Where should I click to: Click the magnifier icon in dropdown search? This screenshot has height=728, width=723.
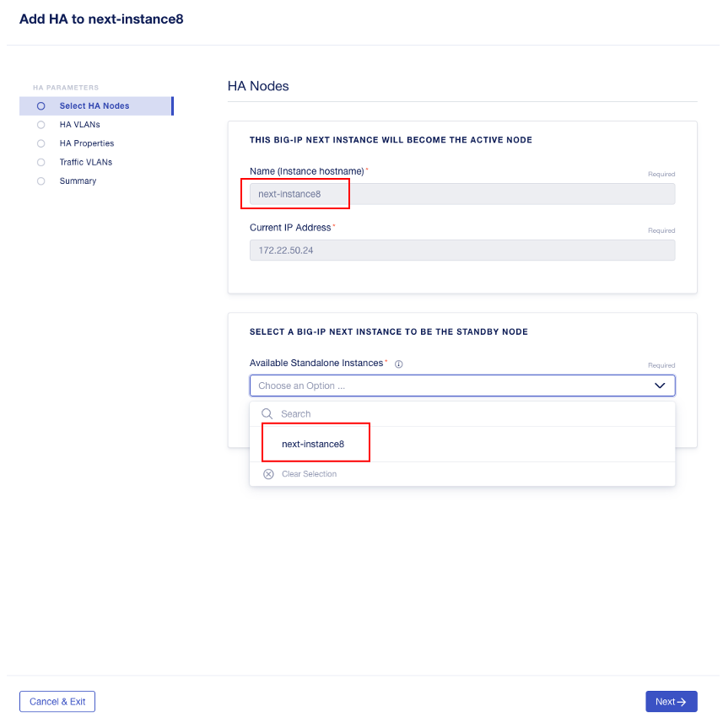[267, 413]
